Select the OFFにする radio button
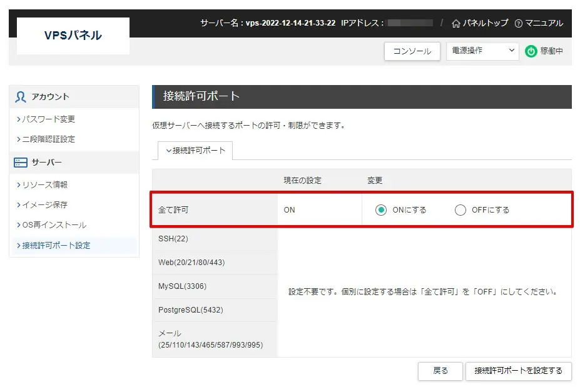Screen dimensions: 580x392 pos(460,210)
